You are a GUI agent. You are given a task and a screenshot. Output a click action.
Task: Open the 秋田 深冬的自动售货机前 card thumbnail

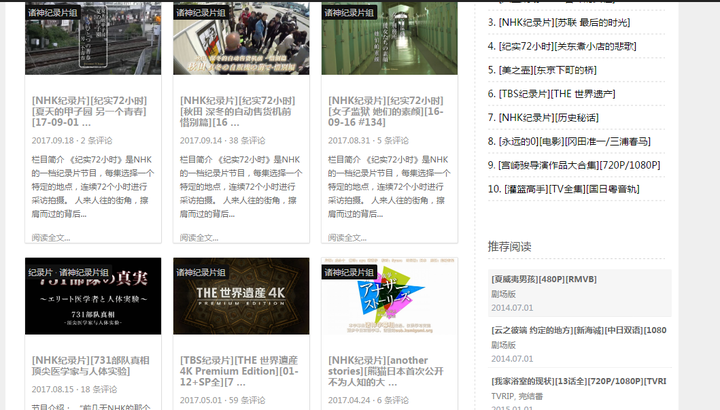point(241,38)
